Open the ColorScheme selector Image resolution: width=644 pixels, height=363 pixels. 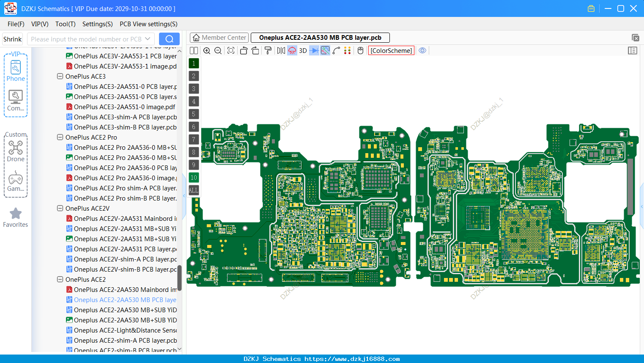tap(391, 51)
